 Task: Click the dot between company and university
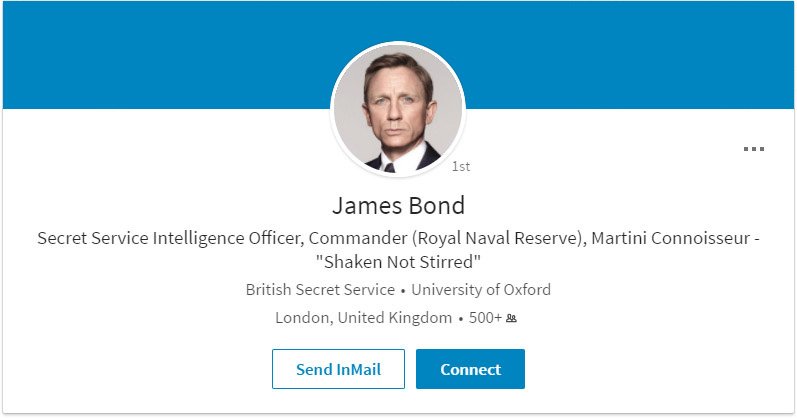pos(403,291)
